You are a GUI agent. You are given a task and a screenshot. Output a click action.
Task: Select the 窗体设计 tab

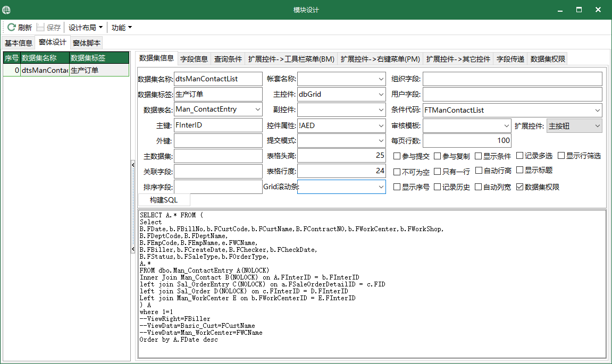[52, 42]
